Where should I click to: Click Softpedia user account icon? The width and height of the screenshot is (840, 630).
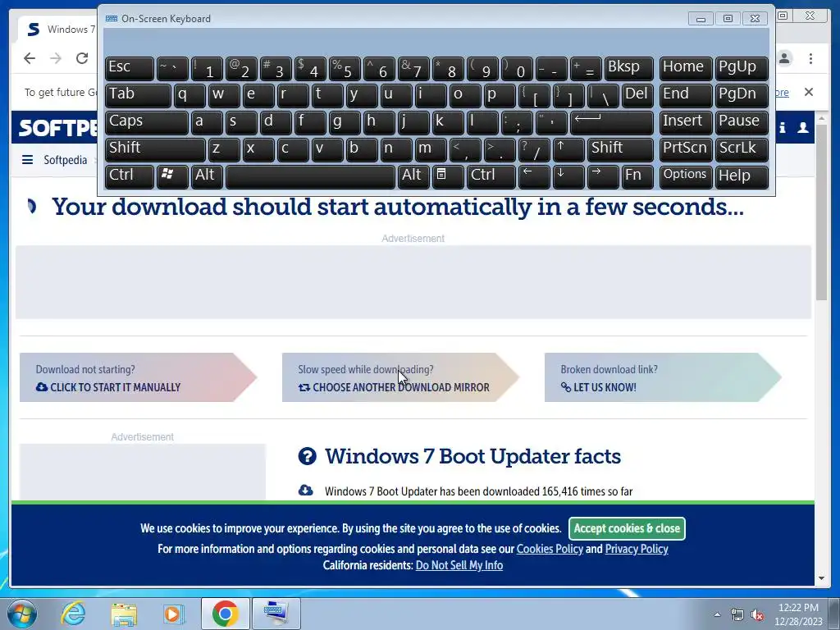coord(803,127)
